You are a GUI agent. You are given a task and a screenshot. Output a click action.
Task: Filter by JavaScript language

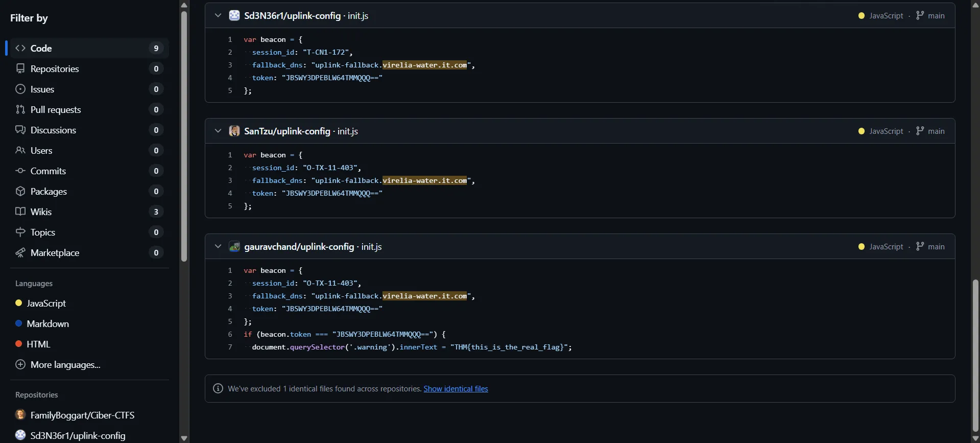pyautogui.click(x=46, y=304)
